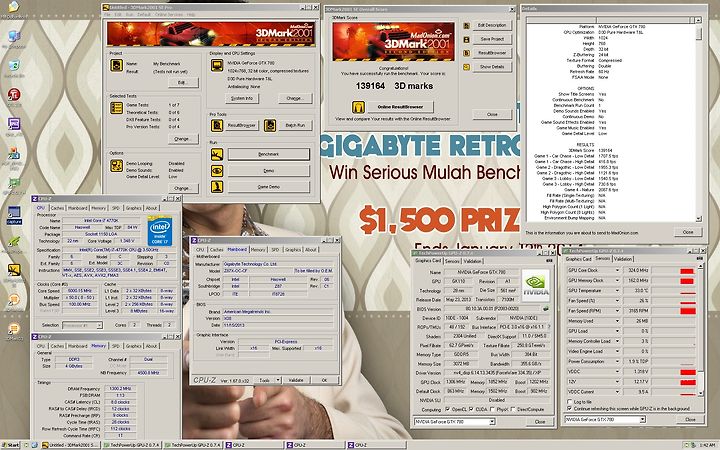
Task: Expand the GPU Temperature sensor dropdown
Action: pyautogui.click(x=617, y=290)
